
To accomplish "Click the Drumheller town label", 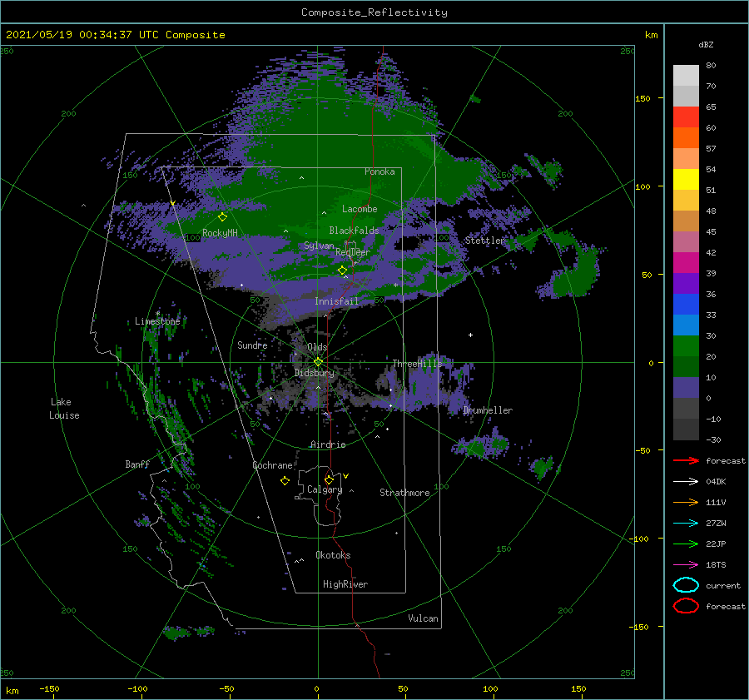I will tap(488, 410).
